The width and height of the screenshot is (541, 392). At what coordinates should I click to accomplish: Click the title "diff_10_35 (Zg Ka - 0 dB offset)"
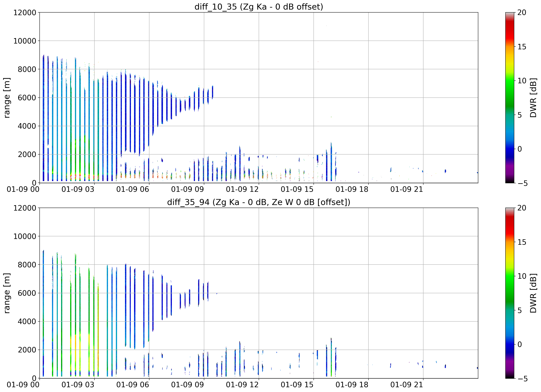click(259, 7)
